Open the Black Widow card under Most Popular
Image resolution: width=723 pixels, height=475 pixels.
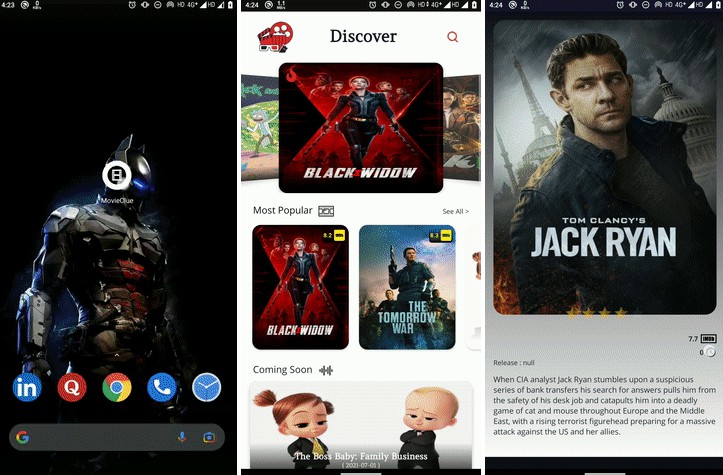300,287
